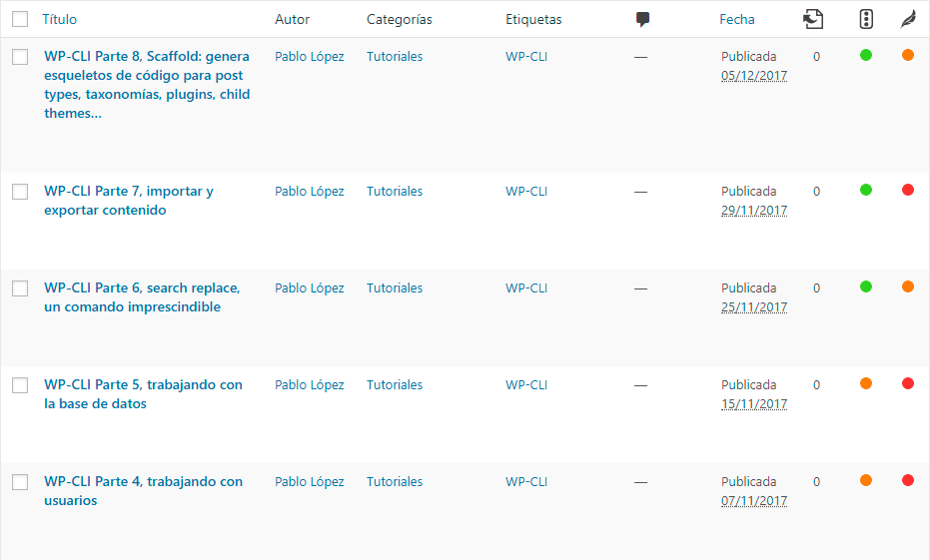930x560 pixels.
Task: Click the comments dash in Parte 7 row
Action: pos(640,192)
